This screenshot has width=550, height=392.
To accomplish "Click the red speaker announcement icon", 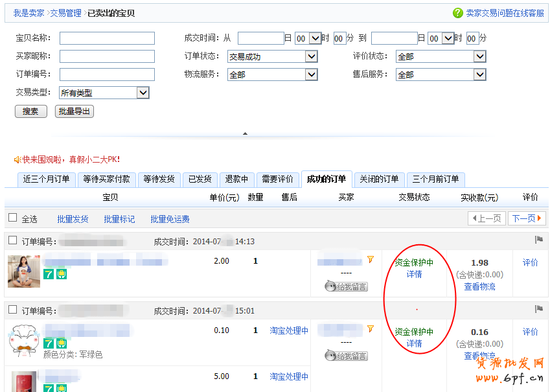I will click(17, 159).
